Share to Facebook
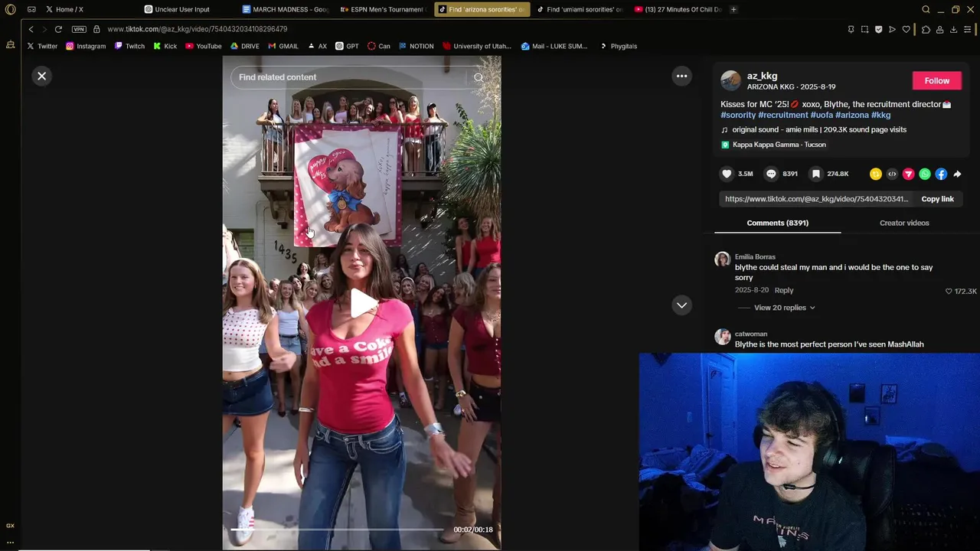This screenshot has width=980, height=551. tap(941, 174)
